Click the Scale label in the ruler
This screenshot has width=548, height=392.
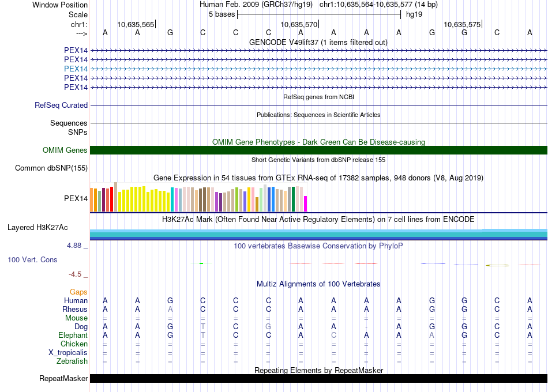(78, 14)
